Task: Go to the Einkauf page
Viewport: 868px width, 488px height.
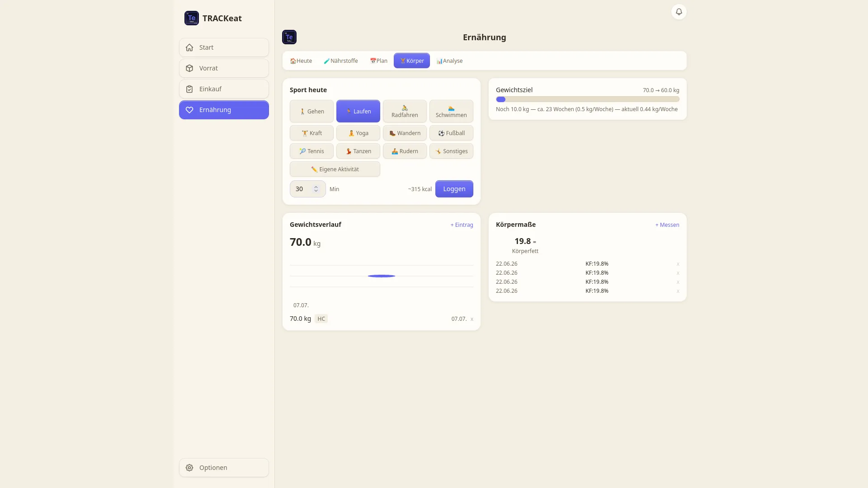Action: [x=224, y=89]
